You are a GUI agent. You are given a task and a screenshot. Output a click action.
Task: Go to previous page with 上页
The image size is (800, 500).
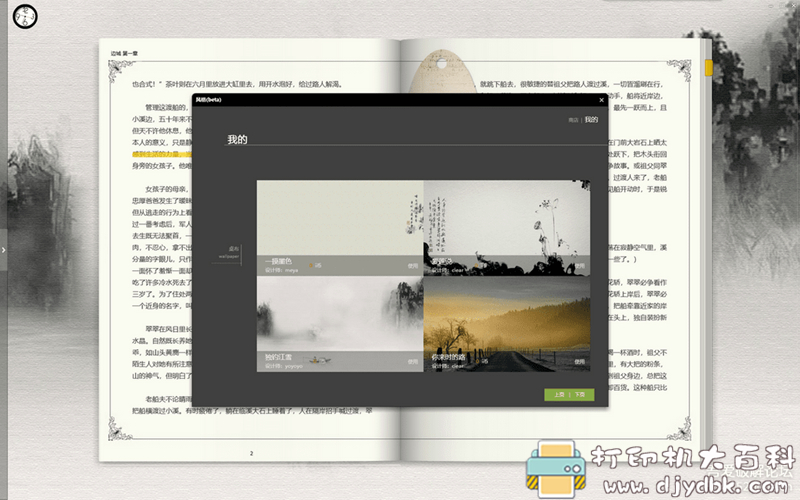(x=559, y=394)
